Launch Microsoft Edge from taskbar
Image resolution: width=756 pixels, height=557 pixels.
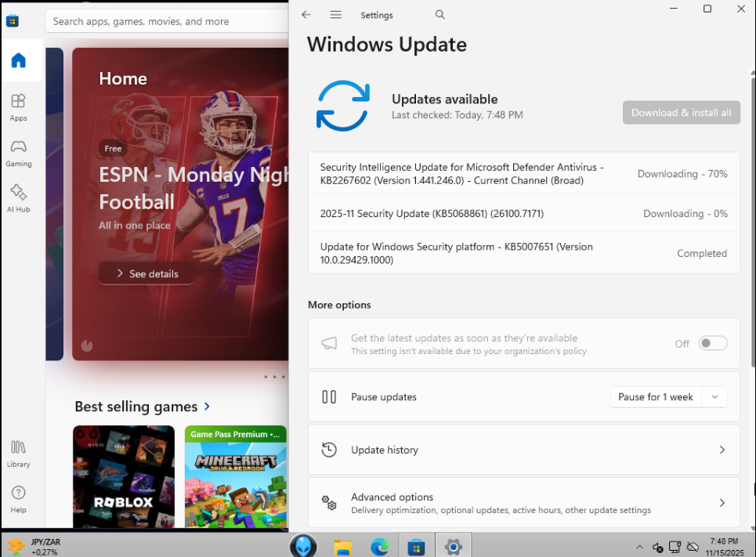[379, 547]
